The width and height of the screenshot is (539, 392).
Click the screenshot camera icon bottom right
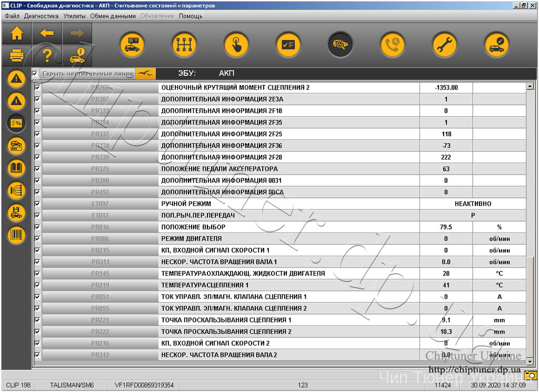click(531, 375)
